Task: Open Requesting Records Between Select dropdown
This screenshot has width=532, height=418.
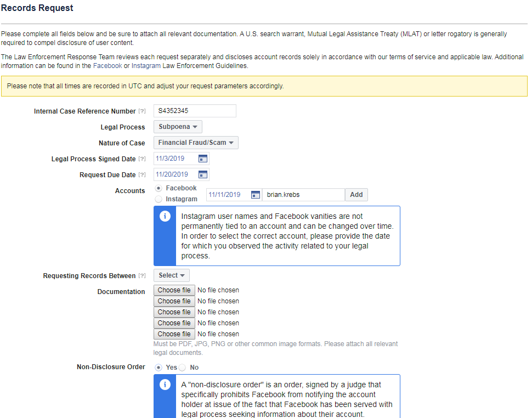Action: click(171, 275)
